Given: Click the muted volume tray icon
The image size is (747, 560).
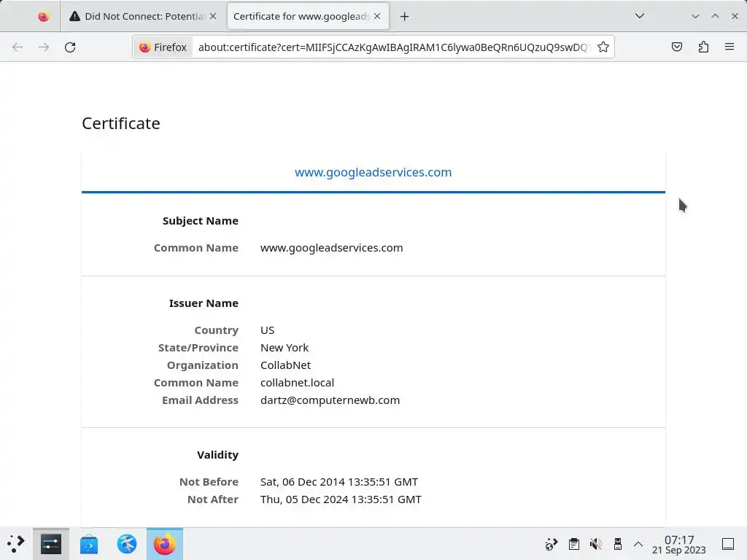Looking at the screenshot, I should 595,544.
